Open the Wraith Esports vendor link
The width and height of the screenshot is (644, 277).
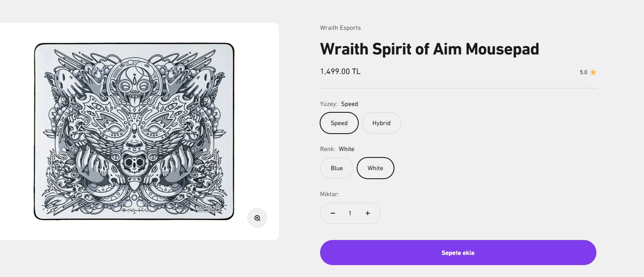340,28
